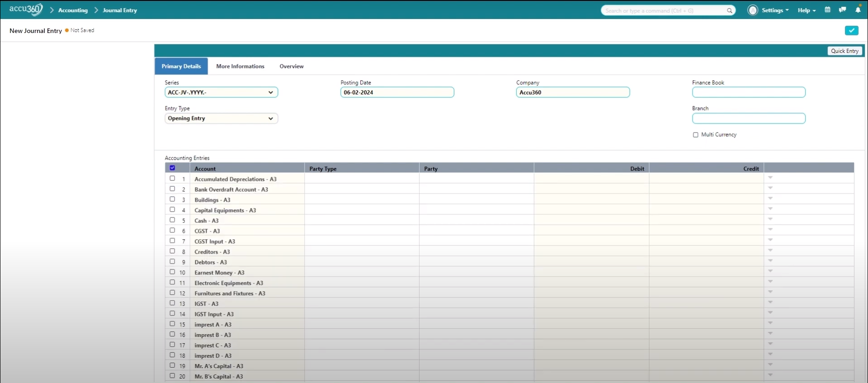Open the Settings menu dropdown

click(x=775, y=10)
